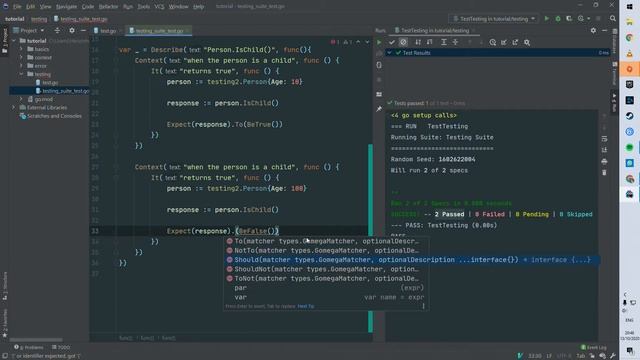This screenshot has width=640, height=360.
Task: Open the VCS menu
Action: click(x=159, y=7)
